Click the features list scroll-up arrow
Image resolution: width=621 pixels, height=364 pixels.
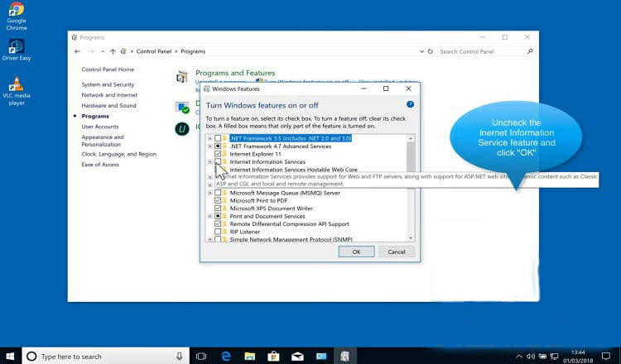pos(411,138)
